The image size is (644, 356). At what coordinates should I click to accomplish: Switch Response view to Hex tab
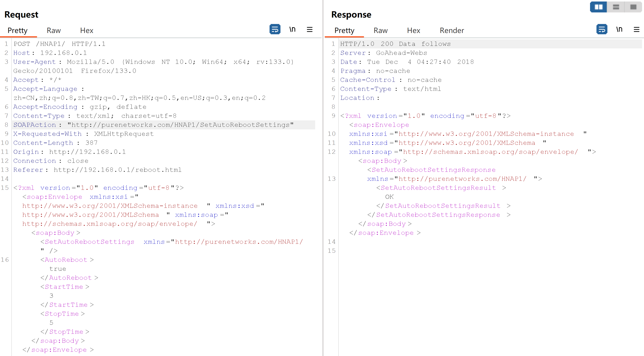[x=413, y=30]
